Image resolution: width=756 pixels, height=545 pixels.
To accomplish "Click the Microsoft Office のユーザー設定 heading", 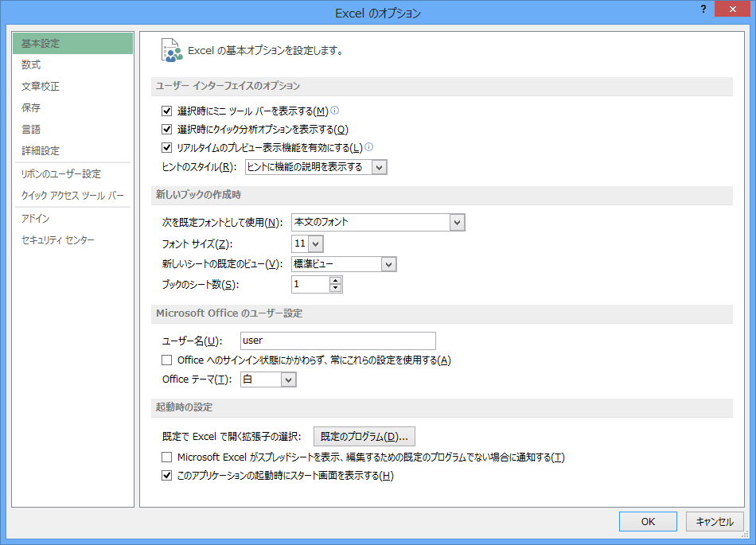I will [x=229, y=313].
